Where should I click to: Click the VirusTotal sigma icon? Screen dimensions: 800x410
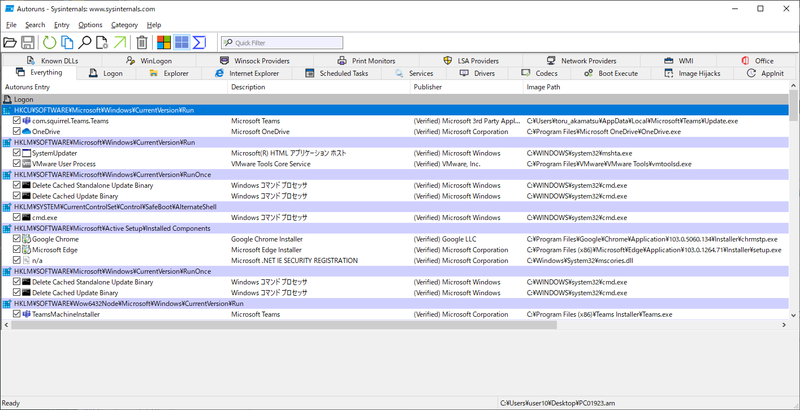click(199, 42)
